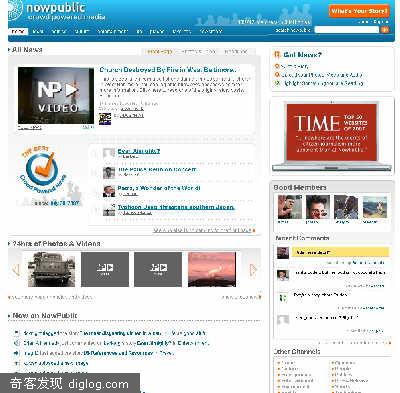
Task: Click into the header search box
Action: coord(347,30)
